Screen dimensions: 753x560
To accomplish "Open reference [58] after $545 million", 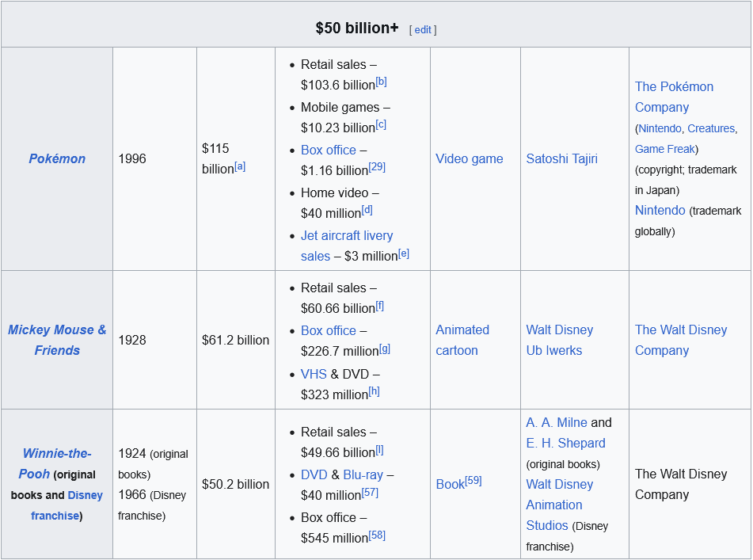I will pos(377,535).
